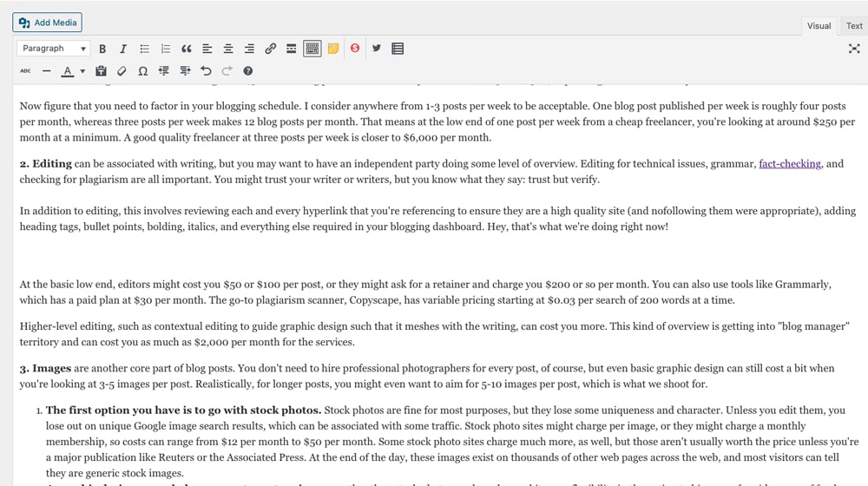
Task: Align text right
Action: click(x=249, y=49)
